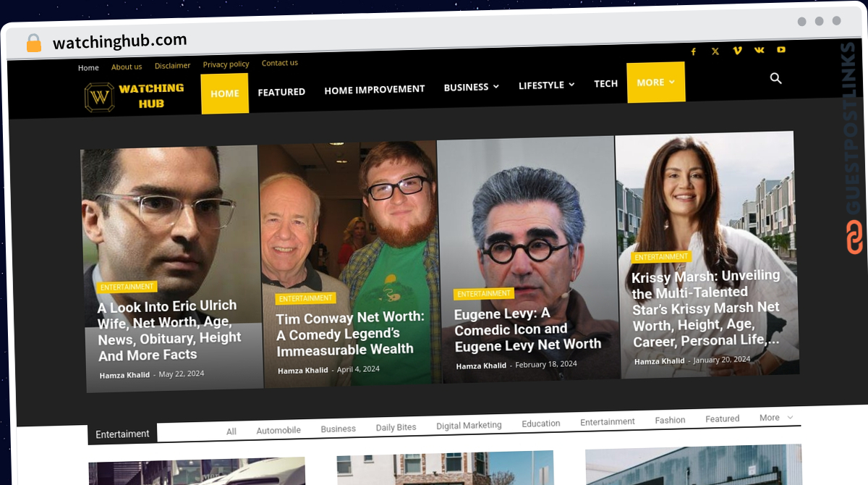
Task: Open the TECH menu item
Action: pyautogui.click(x=606, y=83)
